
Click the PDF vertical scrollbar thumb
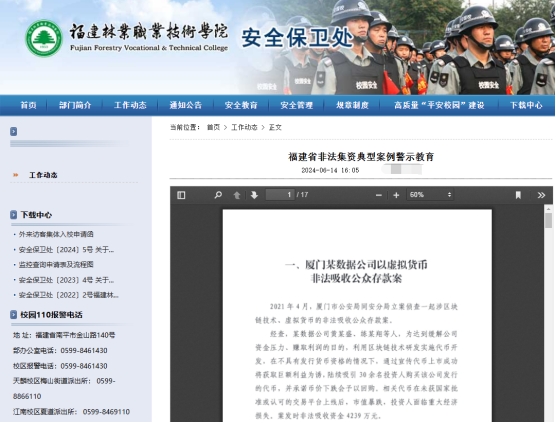point(548,220)
